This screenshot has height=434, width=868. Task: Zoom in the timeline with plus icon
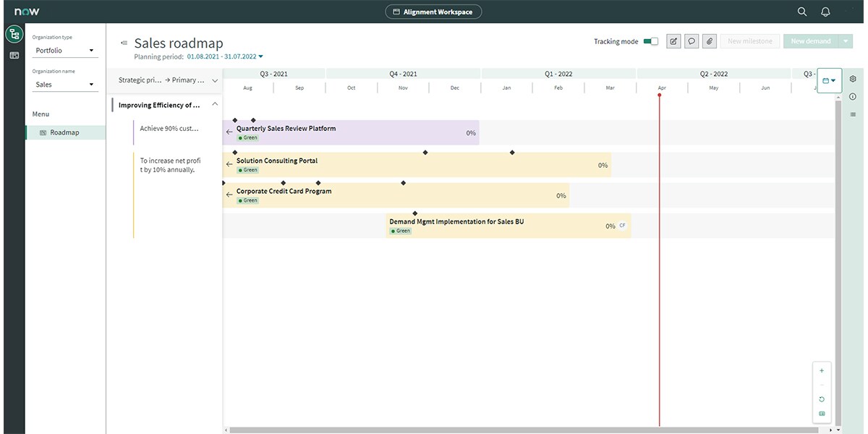click(822, 370)
